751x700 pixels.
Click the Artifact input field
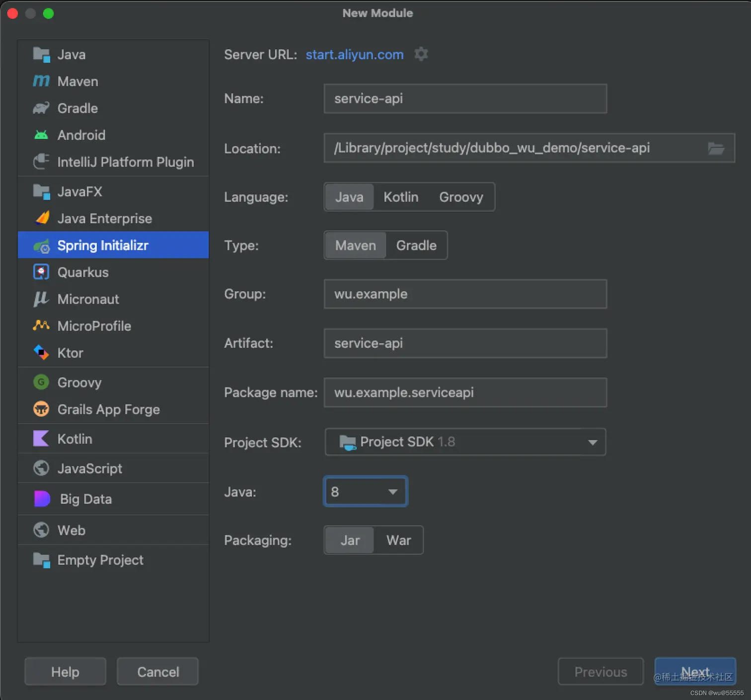pos(465,343)
